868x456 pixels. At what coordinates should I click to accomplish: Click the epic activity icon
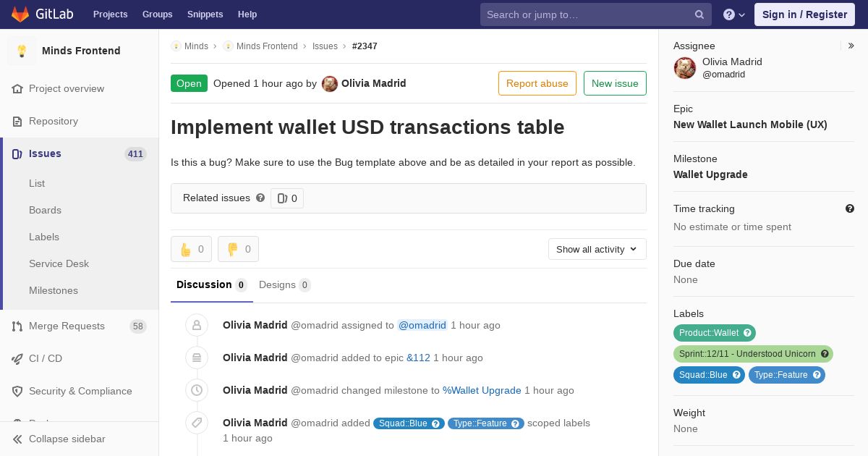[197, 358]
